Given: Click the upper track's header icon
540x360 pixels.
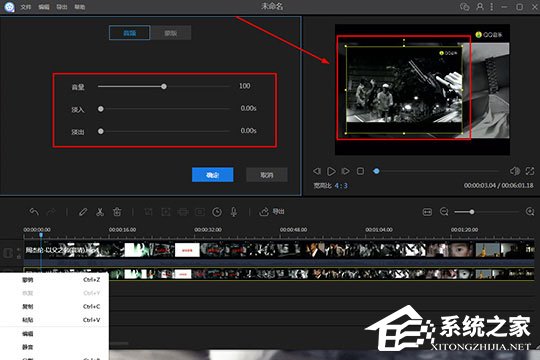Looking at the screenshot, I should pyautogui.click(x=8, y=253).
